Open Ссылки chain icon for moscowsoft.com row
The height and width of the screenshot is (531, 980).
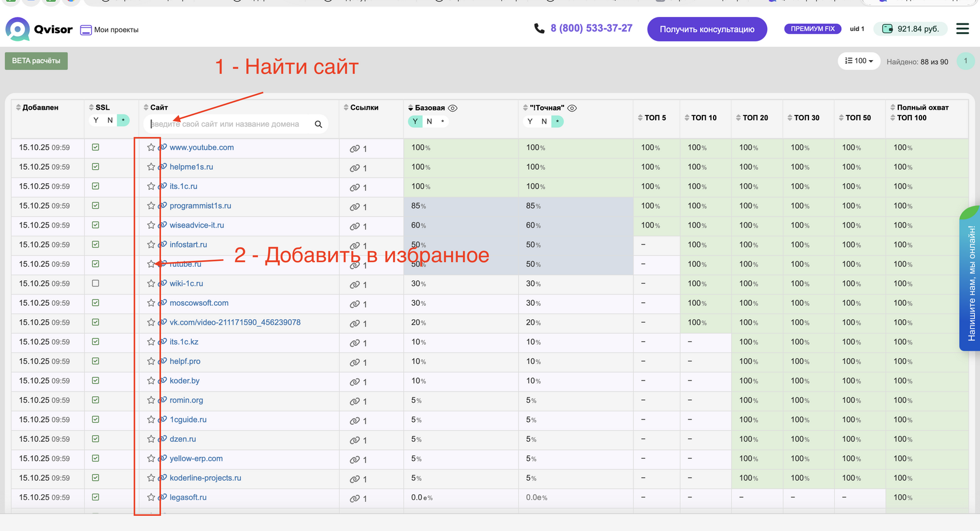355,304
